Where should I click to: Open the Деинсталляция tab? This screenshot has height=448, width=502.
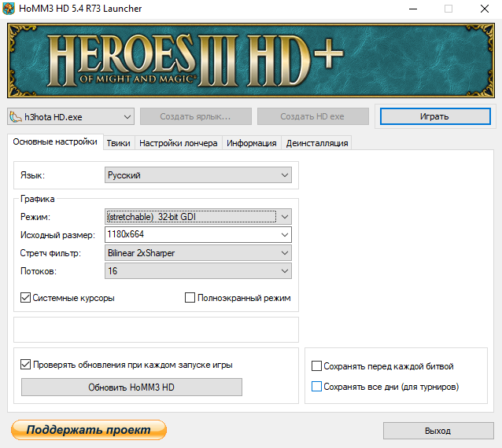(x=316, y=143)
